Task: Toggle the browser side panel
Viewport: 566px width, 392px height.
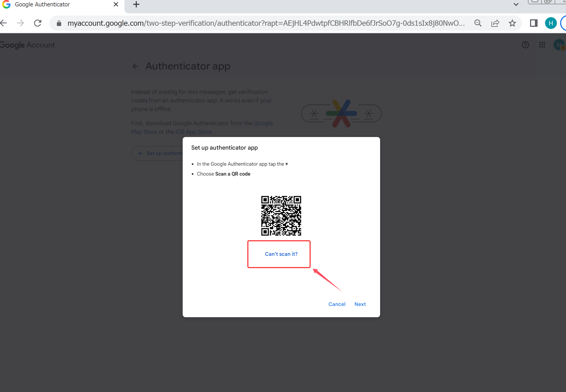Action: coord(534,23)
